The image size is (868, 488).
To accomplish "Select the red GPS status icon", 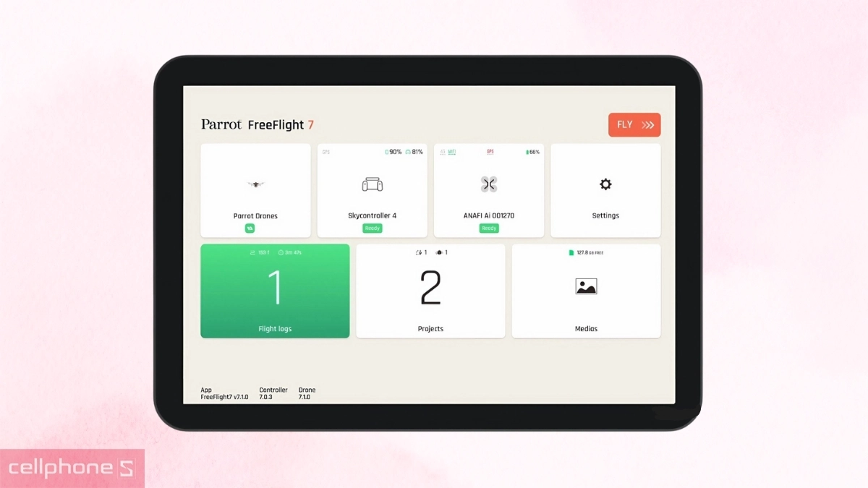I will point(490,151).
